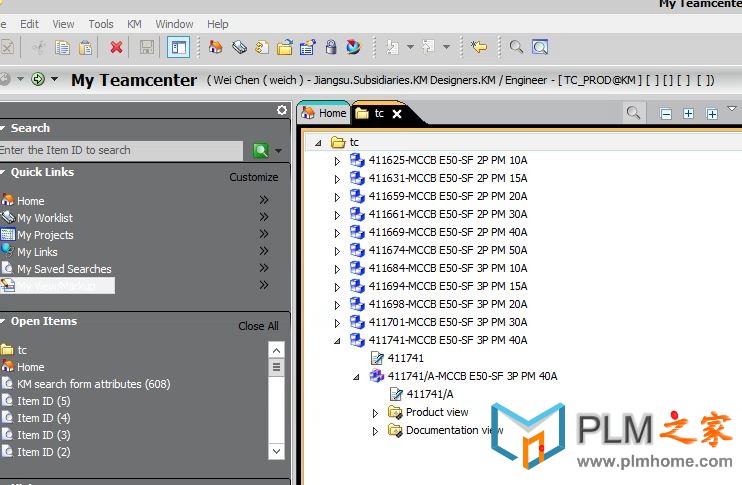The width and height of the screenshot is (742, 485).
Task: Focus the Item ID search input field
Action: (x=121, y=150)
